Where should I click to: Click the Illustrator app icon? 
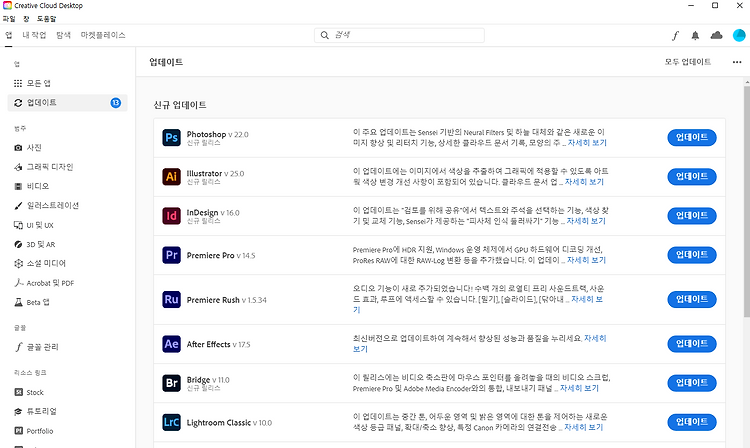pyautogui.click(x=171, y=176)
